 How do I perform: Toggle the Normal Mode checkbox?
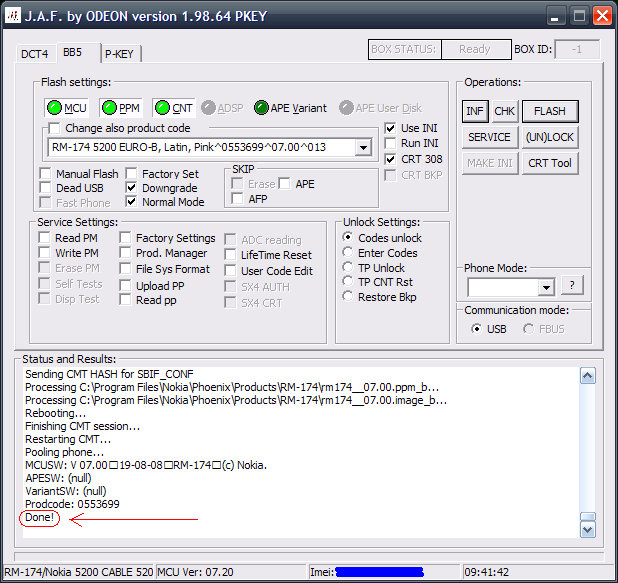pos(131,202)
